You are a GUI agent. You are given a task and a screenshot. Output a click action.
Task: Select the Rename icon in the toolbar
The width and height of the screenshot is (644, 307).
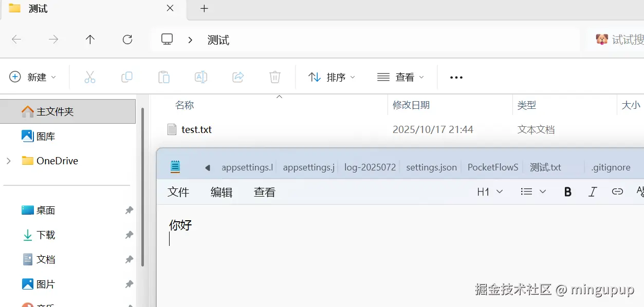pos(201,76)
